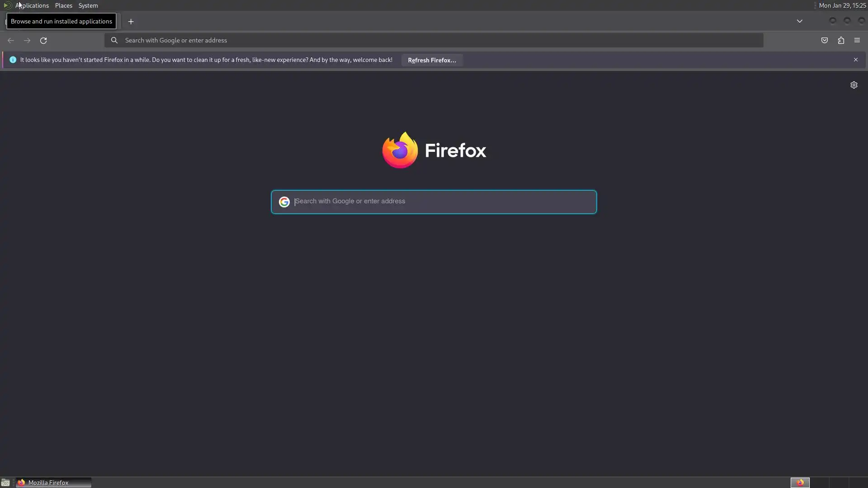Click the Refresh Firefox… button
This screenshot has height=488, width=868.
431,60
